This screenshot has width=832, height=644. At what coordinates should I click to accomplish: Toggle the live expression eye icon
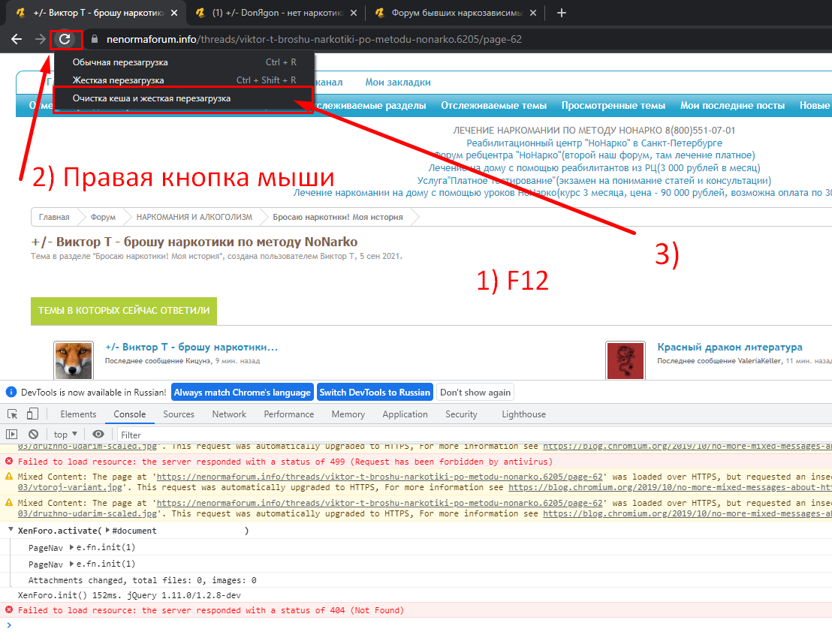pyautogui.click(x=98, y=435)
